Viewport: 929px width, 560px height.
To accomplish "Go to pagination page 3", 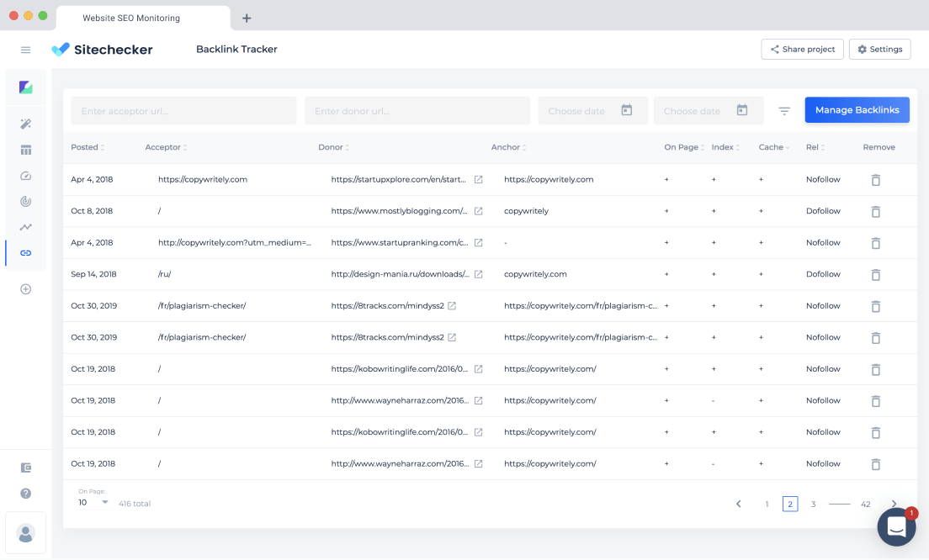I will coord(814,505).
